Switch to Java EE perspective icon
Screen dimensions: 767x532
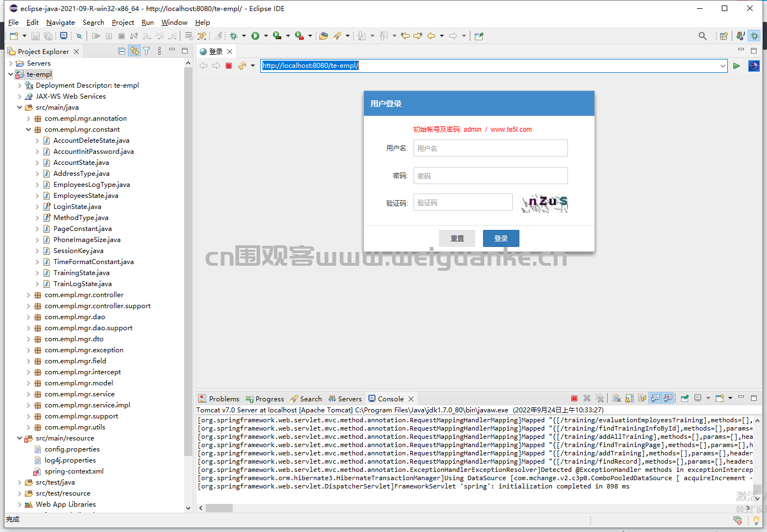(x=741, y=36)
